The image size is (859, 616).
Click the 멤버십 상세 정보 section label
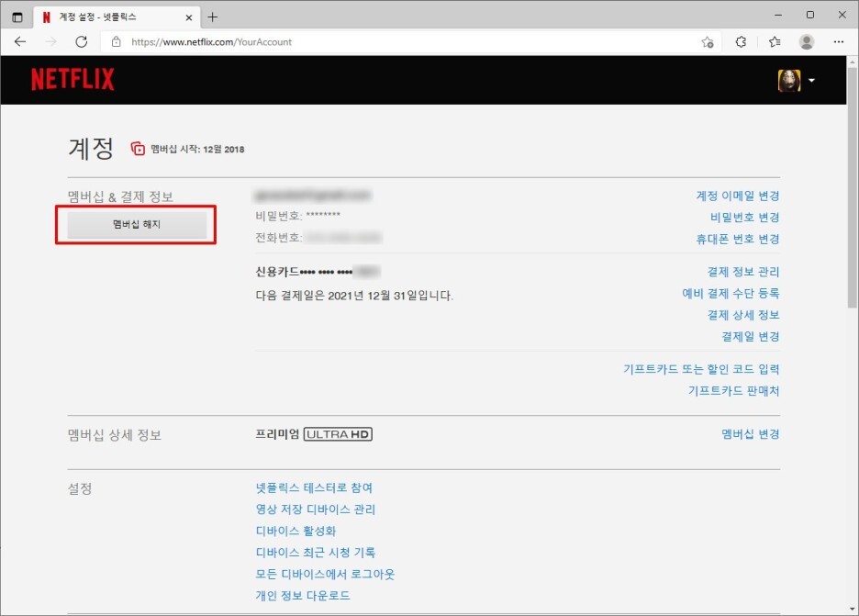tap(115, 435)
